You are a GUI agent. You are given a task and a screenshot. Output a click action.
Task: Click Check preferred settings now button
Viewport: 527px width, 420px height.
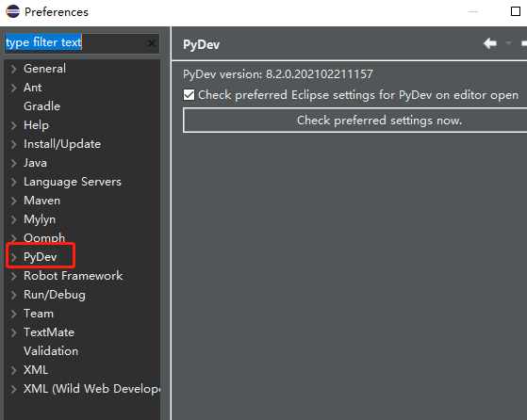point(354,121)
